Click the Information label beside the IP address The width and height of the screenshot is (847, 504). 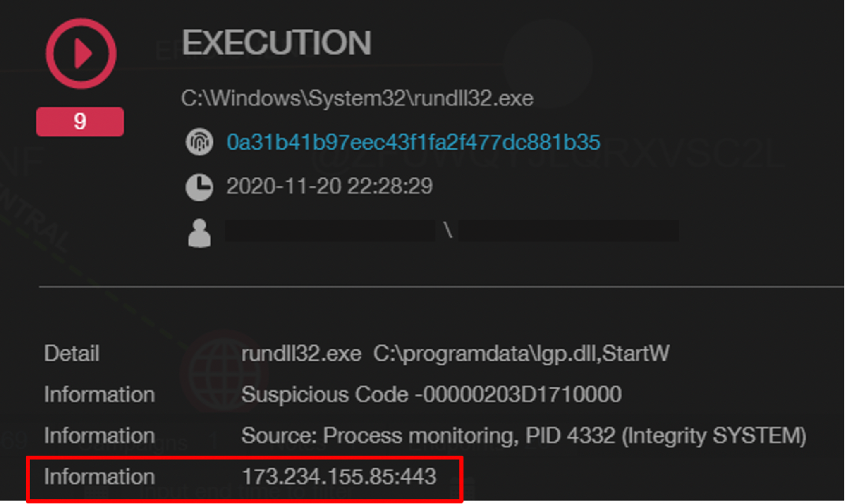99,476
